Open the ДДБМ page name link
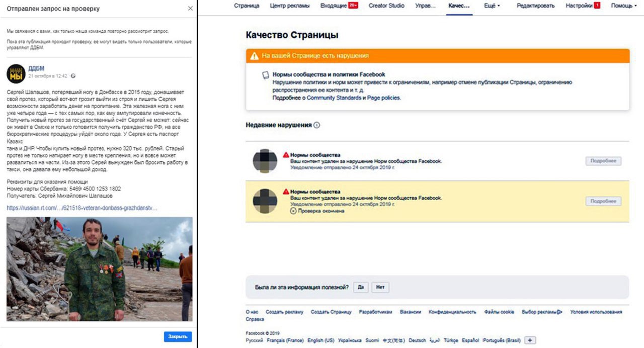Screen dimensions: 644x348 point(36,68)
